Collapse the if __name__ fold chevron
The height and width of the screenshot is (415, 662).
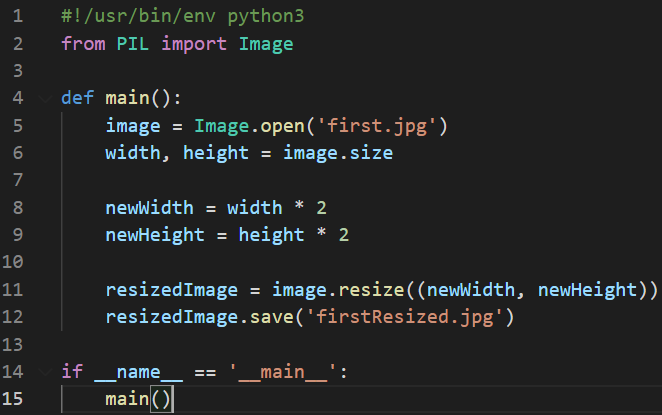pyautogui.click(x=44, y=372)
